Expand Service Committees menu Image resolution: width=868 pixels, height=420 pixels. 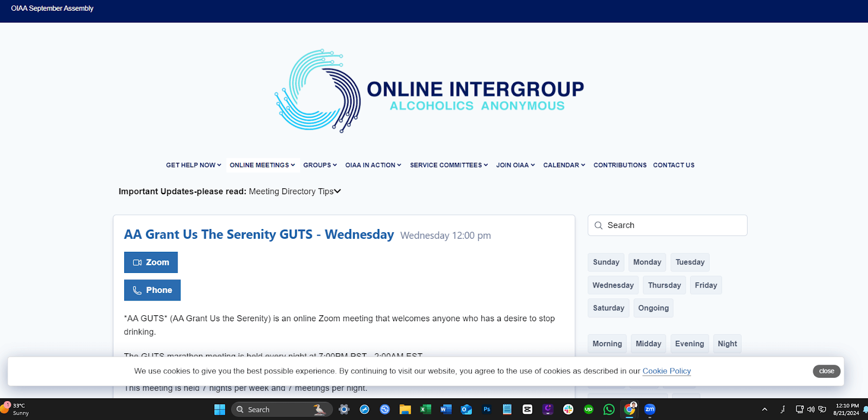449,165
